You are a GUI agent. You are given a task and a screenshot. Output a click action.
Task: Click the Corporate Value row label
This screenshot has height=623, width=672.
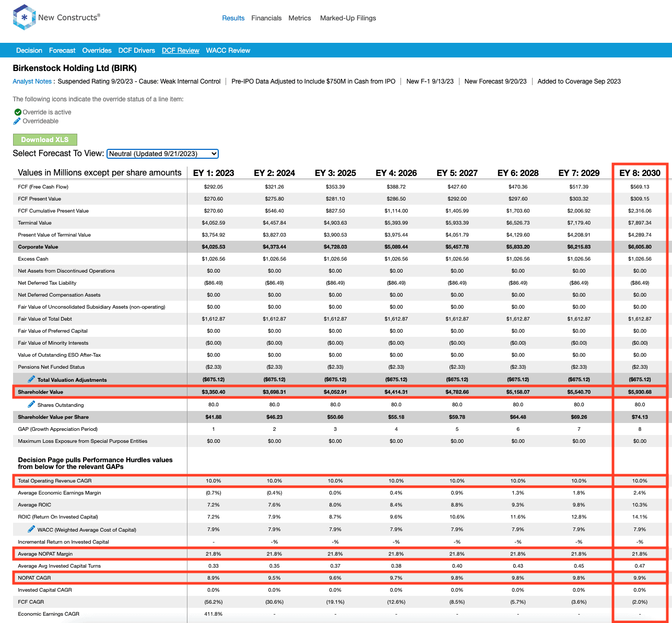pyautogui.click(x=38, y=246)
